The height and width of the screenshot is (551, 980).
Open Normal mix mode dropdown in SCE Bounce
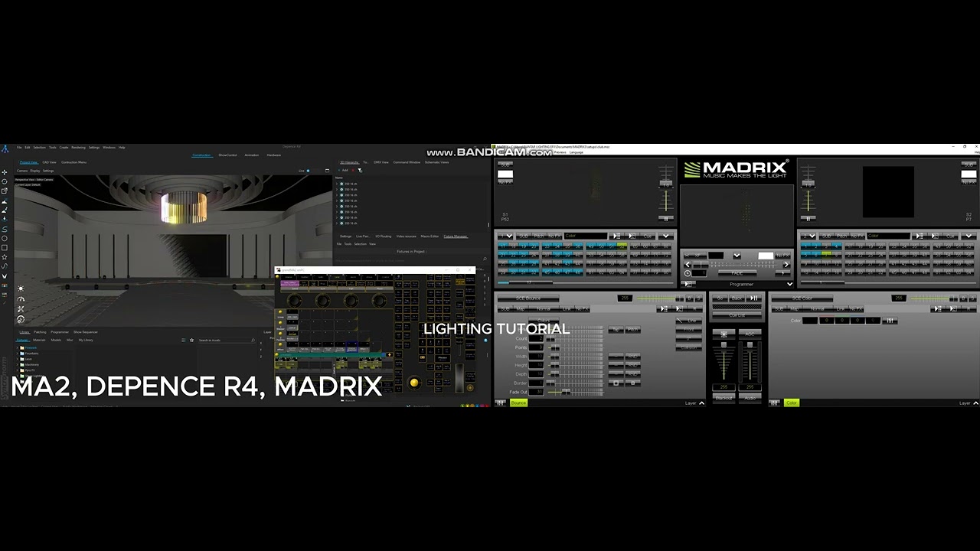tap(544, 308)
